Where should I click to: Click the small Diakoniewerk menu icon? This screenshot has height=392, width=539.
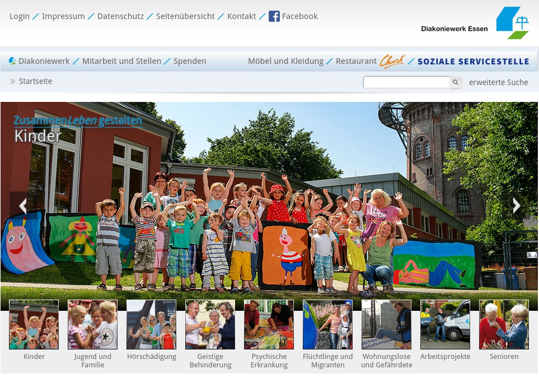point(12,61)
